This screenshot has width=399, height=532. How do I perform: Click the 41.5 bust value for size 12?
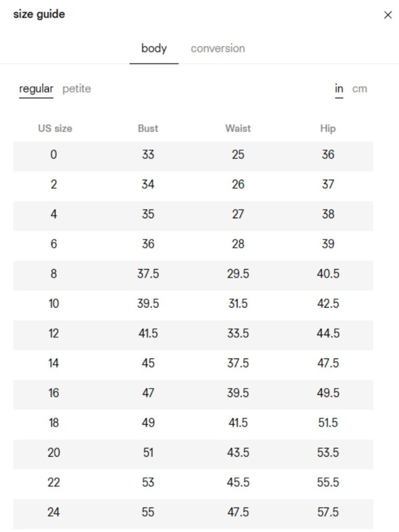(x=148, y=333)
